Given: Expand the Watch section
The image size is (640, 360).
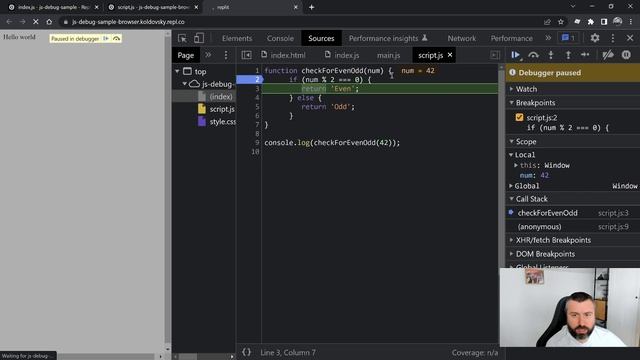Looking at the screenshot, I should (526, 89).
